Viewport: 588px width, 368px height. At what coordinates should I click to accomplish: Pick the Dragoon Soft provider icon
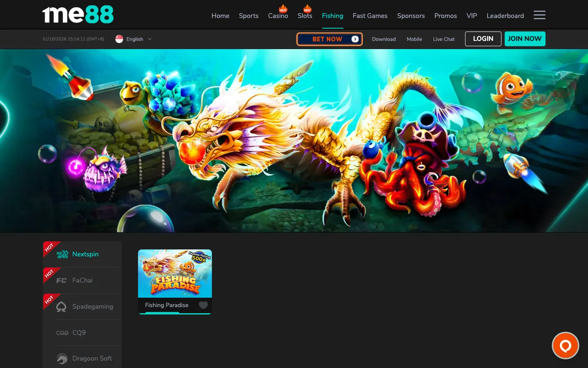tap(62, 359)
